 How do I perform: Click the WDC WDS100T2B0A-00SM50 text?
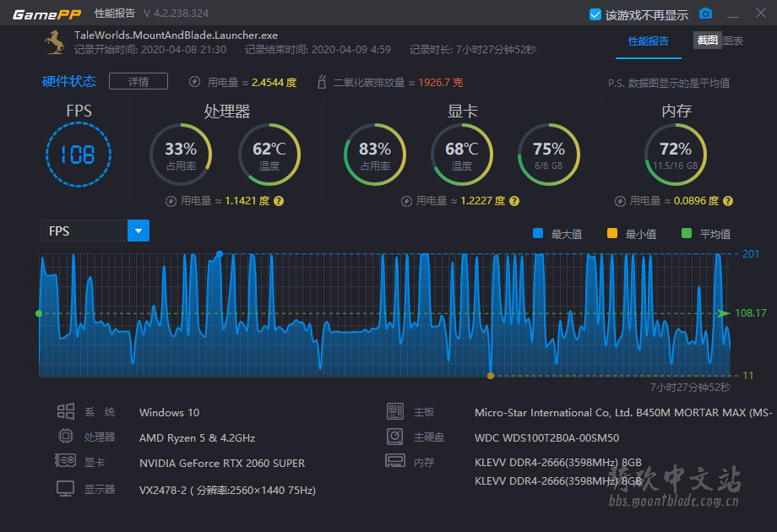pos(547,438)
